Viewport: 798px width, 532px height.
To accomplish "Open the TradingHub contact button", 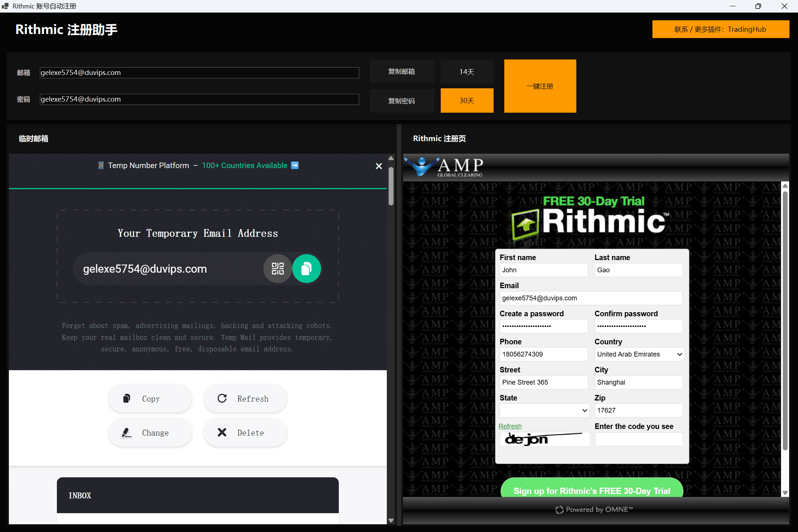I will pos(720,29).
